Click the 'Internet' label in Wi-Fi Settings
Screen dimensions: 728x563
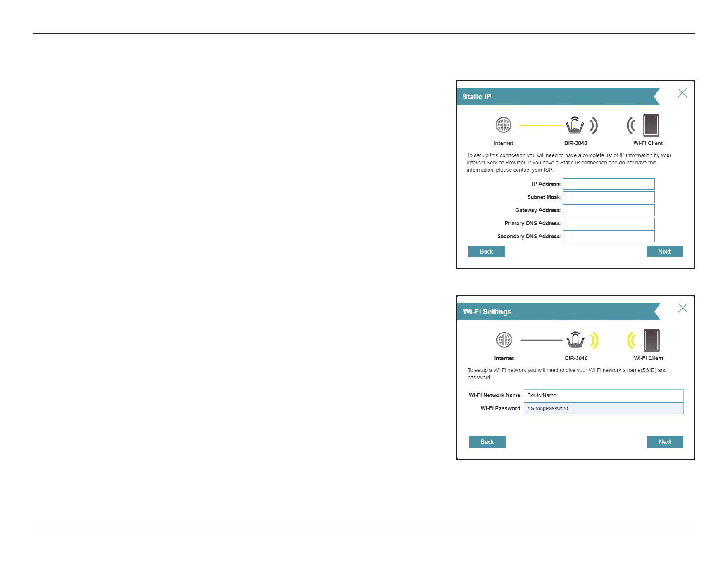pyautogui.click(x=504, y=358)
